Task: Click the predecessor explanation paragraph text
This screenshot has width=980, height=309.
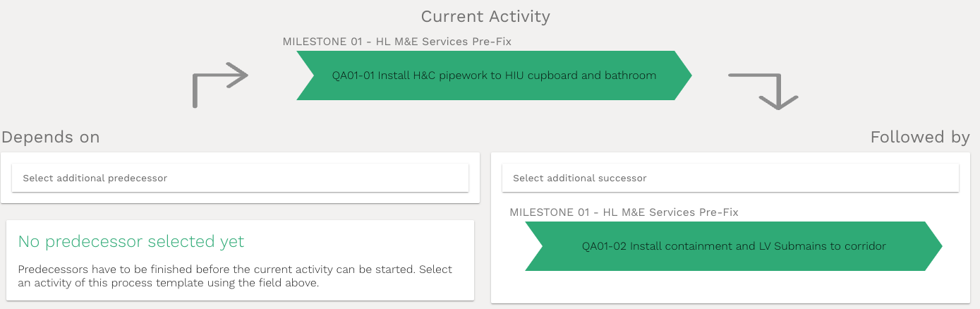Action: [x=235, y=277]
